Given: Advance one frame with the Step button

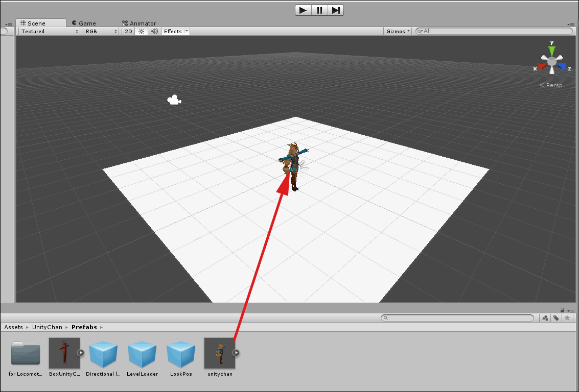Looking at the screenshot, I should 336,10.
